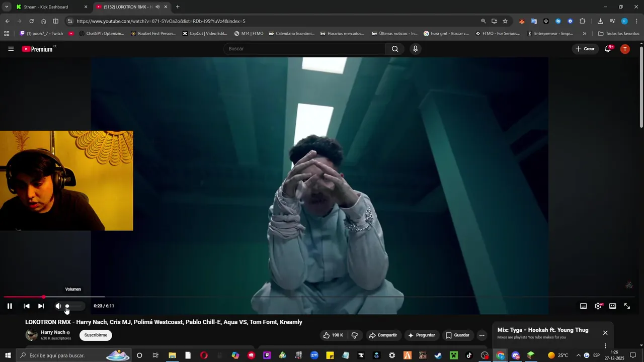Go to the browser home page
The image size is (644, 362).
(x=43, y=21)
